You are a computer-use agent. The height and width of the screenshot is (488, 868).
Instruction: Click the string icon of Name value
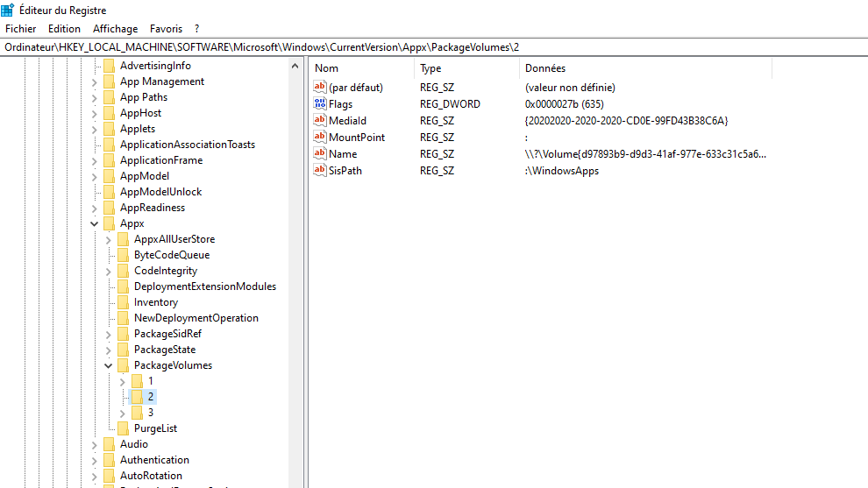coord(319,153)
